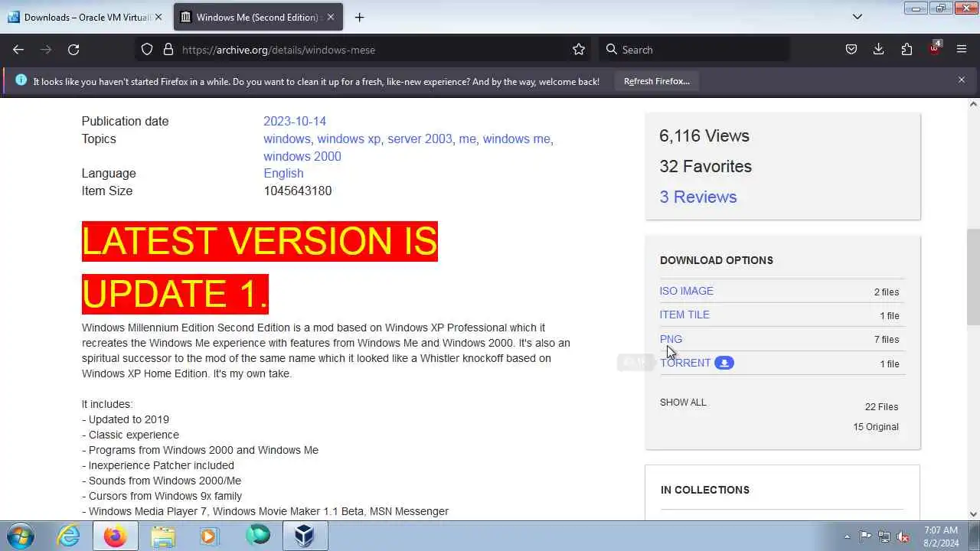Viewport: 980px width, 551px height.
Task: Click the site padlock icon
Action: pos(168,49)
